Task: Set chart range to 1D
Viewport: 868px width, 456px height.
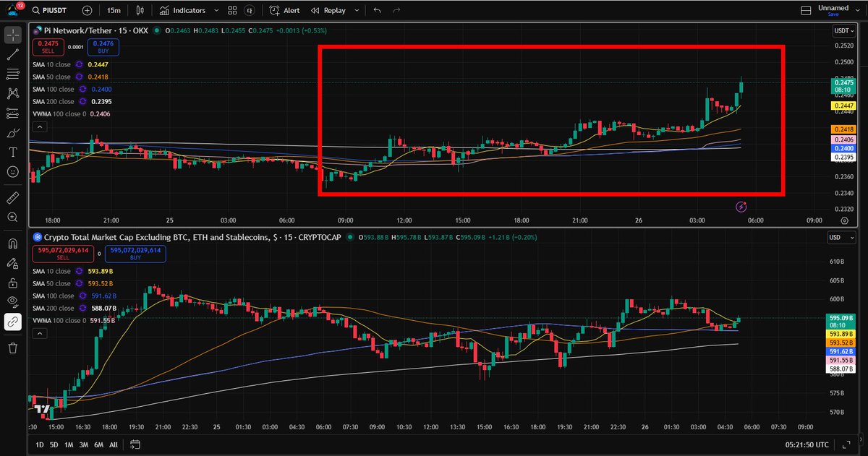Action: tap(40, 444)
